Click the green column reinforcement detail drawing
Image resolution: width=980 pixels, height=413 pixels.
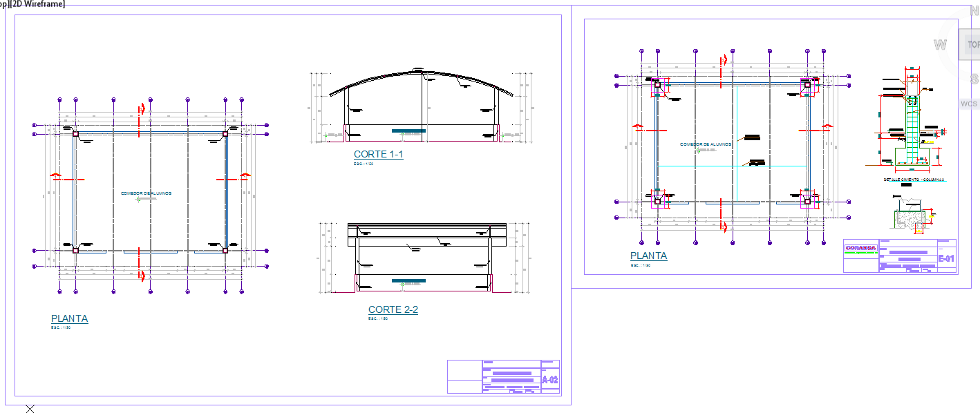pyautogui.click(x=912, y=124)
